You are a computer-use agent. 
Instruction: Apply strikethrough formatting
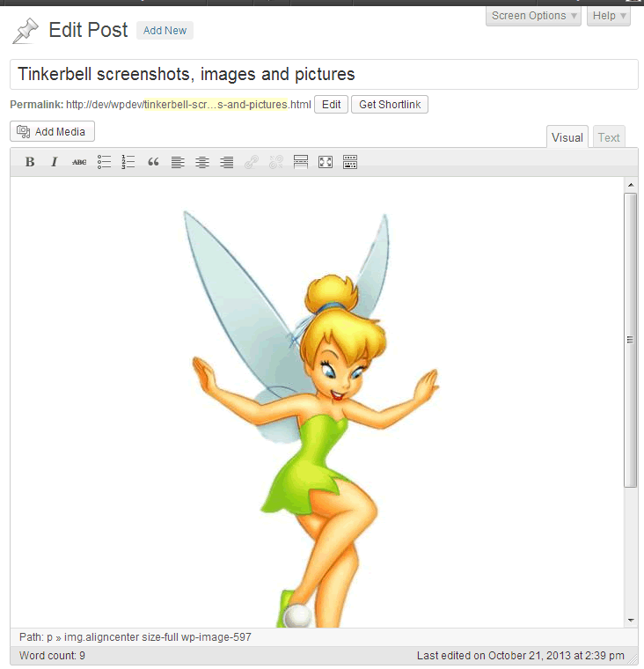(x=79, y=162)
